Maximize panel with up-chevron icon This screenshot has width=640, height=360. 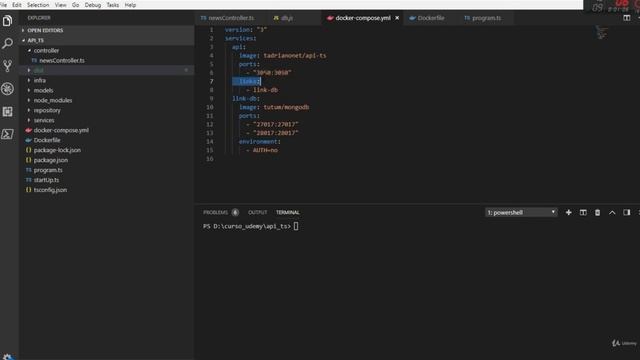click(612, 212)
